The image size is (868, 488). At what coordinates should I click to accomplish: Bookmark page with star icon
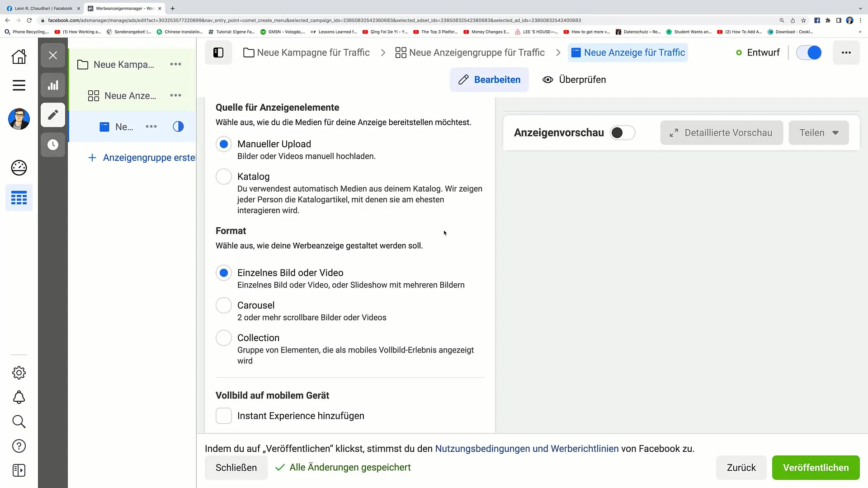tap(803, 20)
